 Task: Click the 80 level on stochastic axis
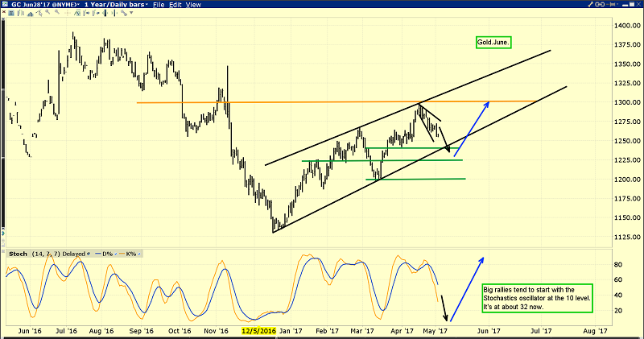pos(617,265)
